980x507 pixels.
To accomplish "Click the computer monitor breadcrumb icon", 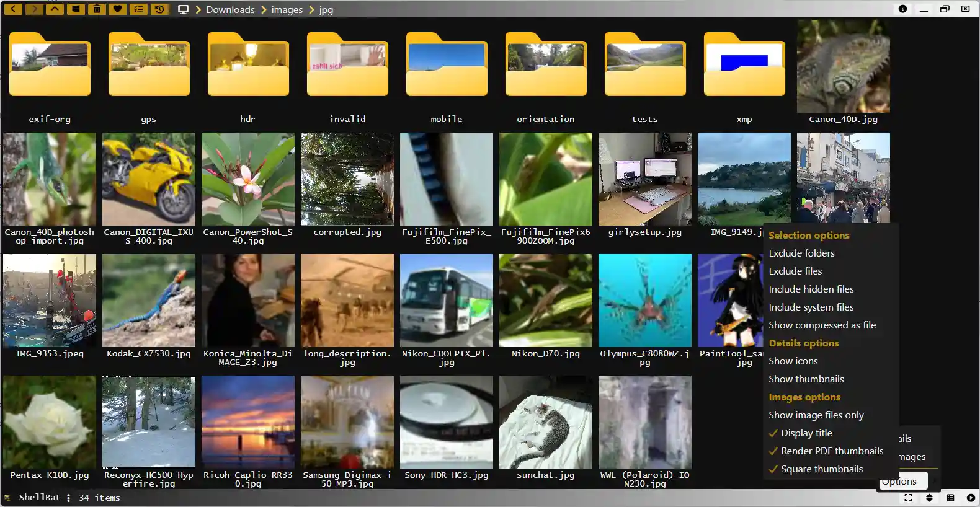I will point(183,9).
